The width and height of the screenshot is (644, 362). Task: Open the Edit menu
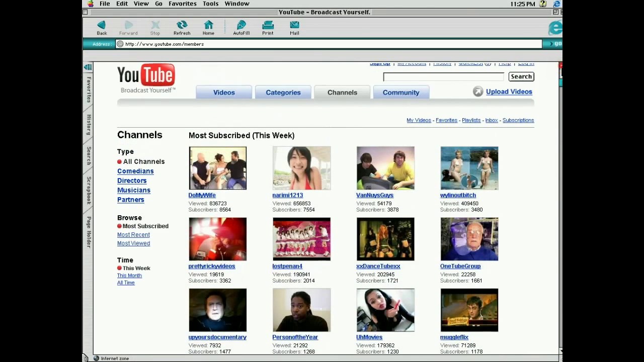(122, 4)
